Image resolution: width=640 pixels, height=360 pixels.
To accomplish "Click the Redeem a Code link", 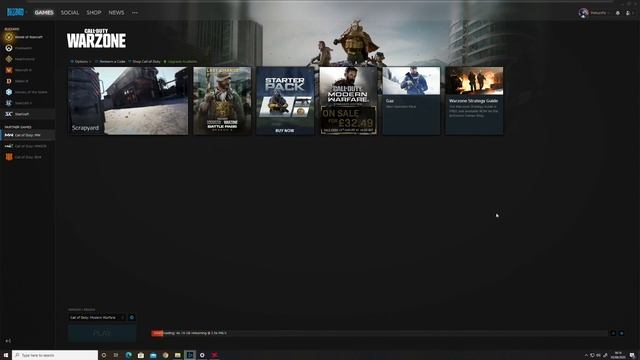I will click(110, 62).
